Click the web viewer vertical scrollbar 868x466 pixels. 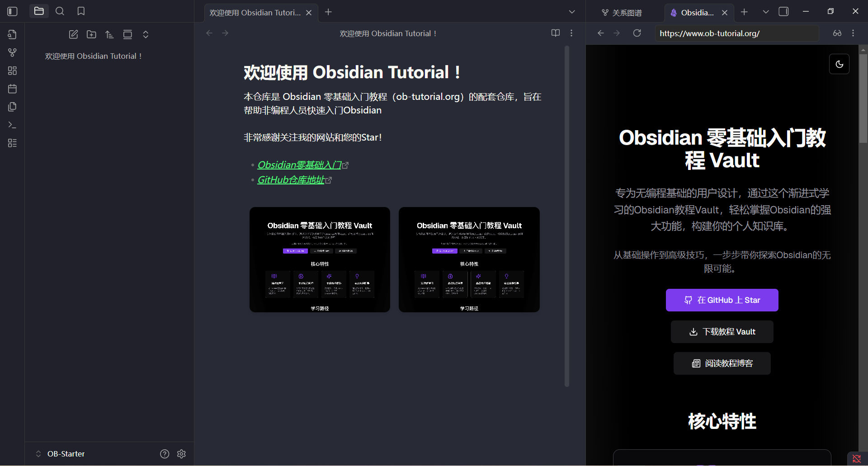[x=863, y=98]
